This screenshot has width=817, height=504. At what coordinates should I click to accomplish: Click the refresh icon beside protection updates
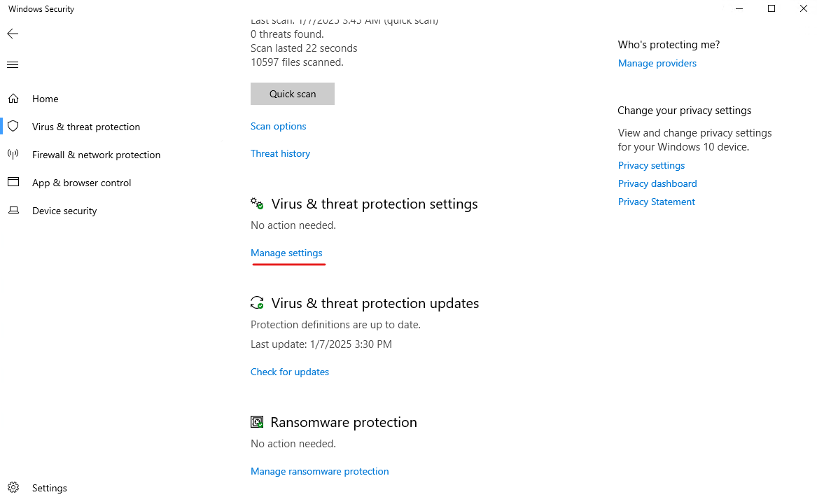(x=257, y=303)
